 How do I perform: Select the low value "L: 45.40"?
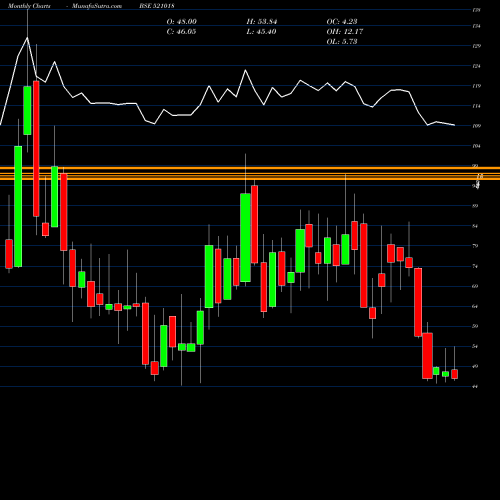[261, 32]
